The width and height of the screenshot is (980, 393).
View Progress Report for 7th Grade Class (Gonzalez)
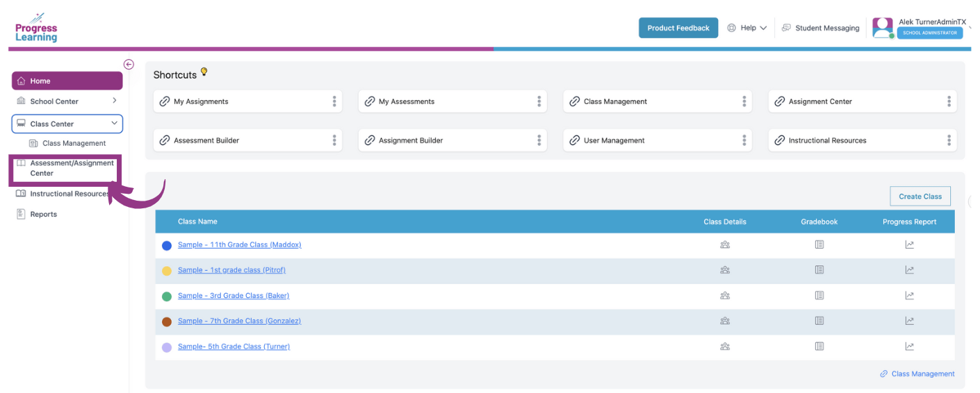tap(909, 321)
